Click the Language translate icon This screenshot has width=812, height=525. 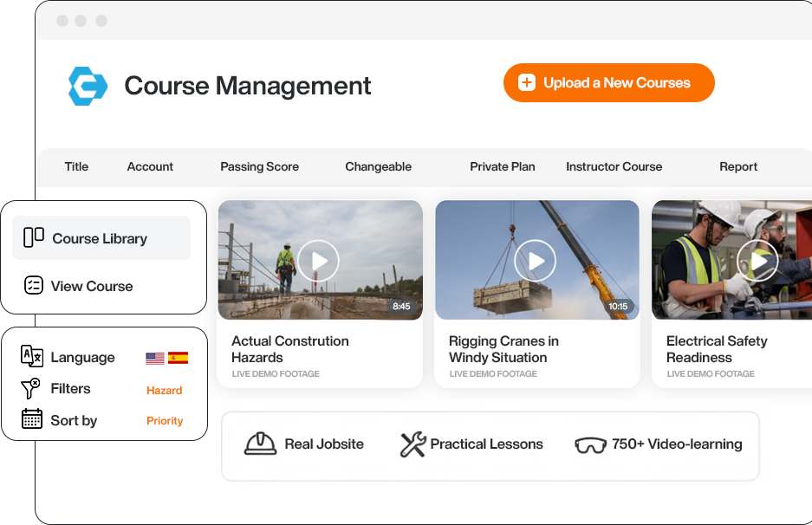point(32,356)
